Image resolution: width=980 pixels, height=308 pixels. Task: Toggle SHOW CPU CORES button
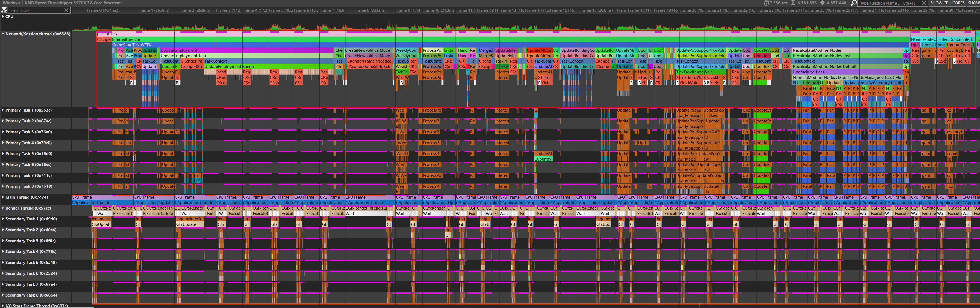click(947, 3)
